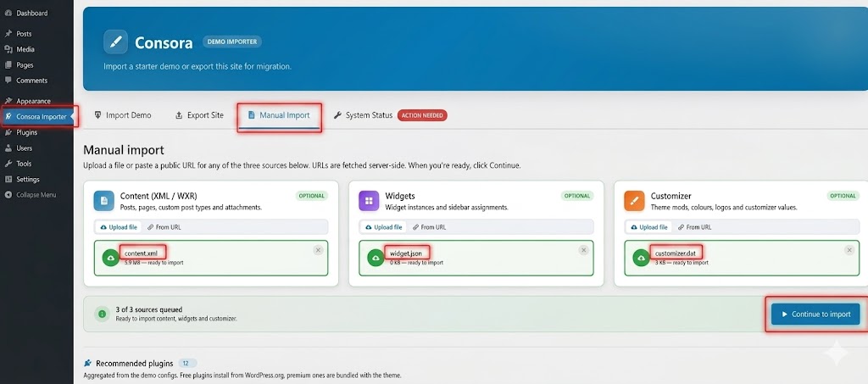Image resolution: width=868 pixels, height=384 pixels.
Task: Click the Demo Importer badge
Action: click(232, 42)
